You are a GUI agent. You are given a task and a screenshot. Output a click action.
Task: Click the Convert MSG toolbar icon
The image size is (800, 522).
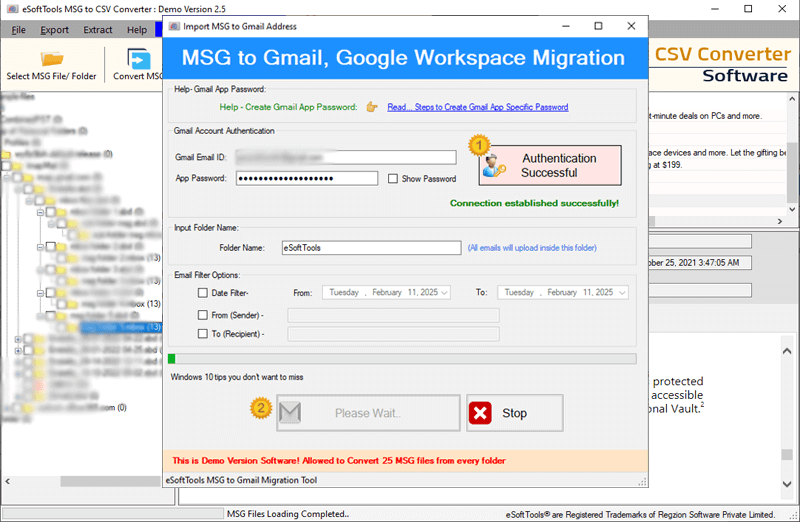coord(138,57)
